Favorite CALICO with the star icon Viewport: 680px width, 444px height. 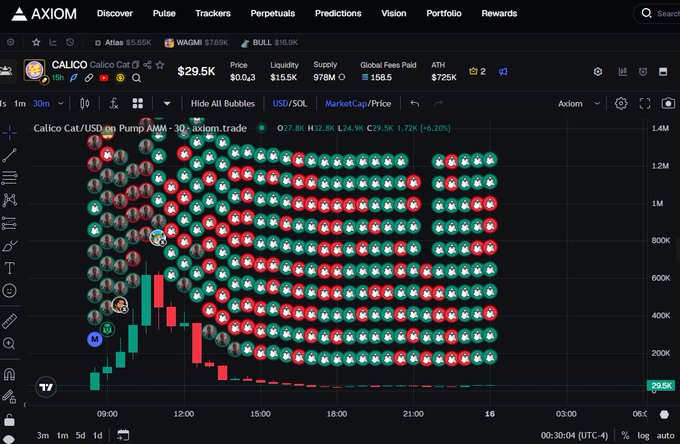coord(160,65)
